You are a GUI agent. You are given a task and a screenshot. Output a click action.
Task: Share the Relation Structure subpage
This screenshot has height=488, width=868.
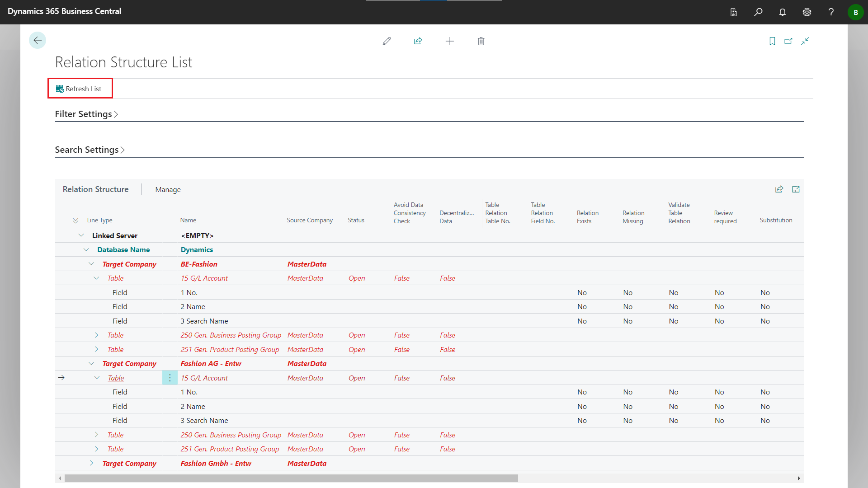click(x=779, y=189)
